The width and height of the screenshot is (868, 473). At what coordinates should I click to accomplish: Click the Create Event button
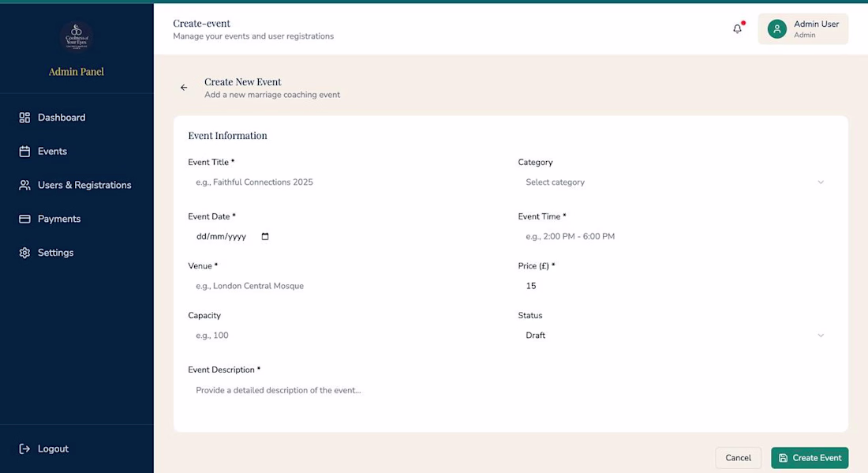[x=810, y=458]
